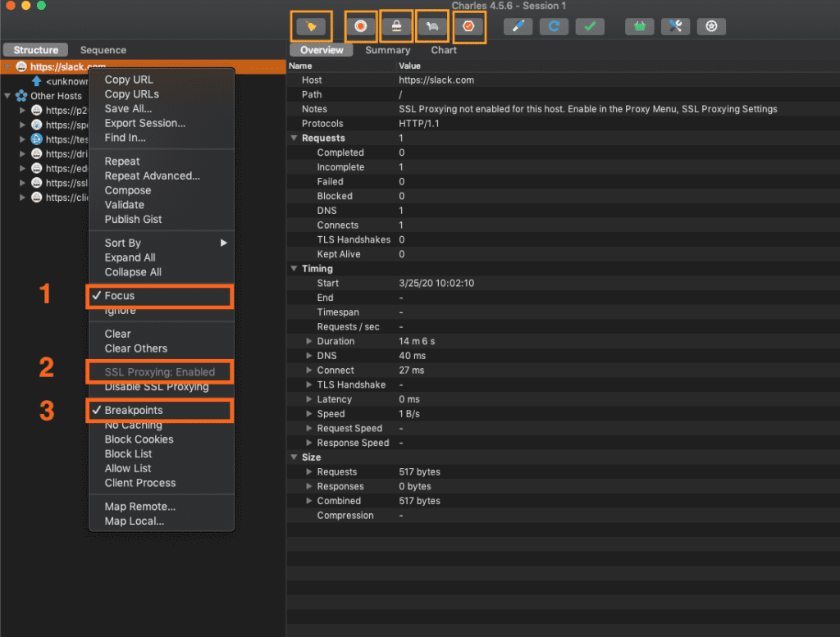840x637 pixels.
Task: Open Tools with the wrench icon
Action: 675,26
